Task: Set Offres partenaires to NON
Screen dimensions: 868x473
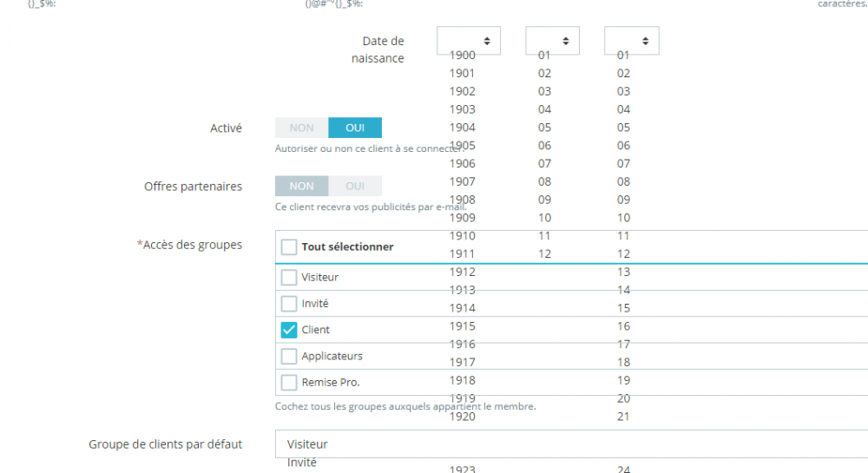Action: pos(302,186)
